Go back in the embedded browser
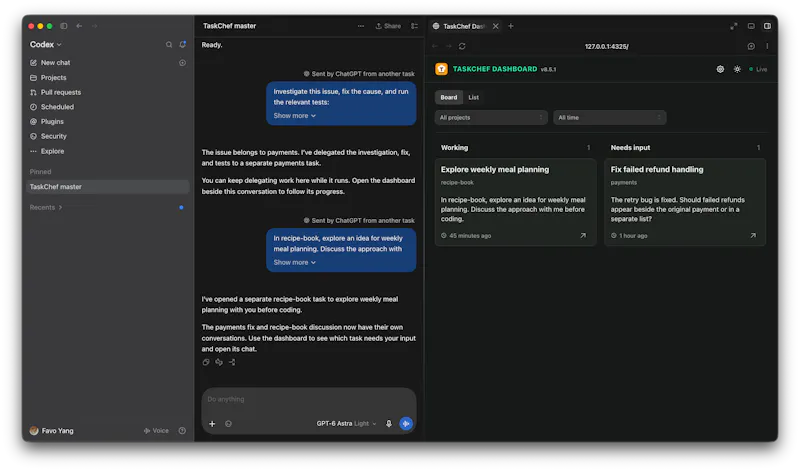800x471 pixels. coord(435,46)
